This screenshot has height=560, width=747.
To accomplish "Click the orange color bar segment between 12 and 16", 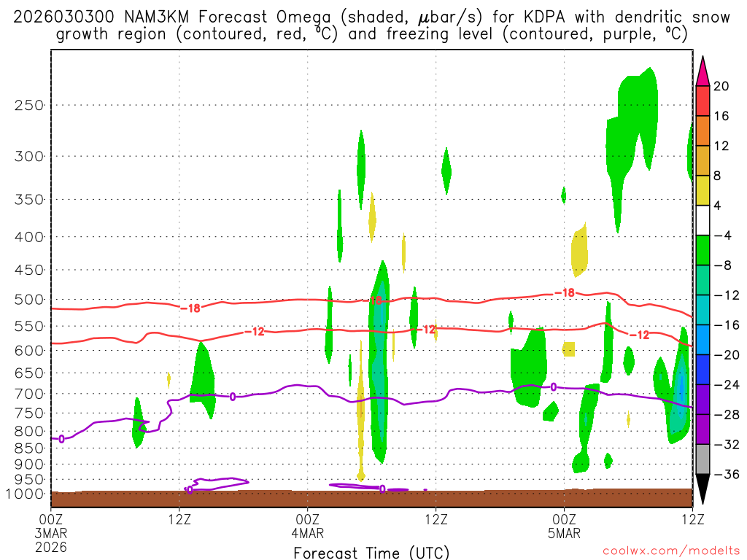I will [703, 131].
